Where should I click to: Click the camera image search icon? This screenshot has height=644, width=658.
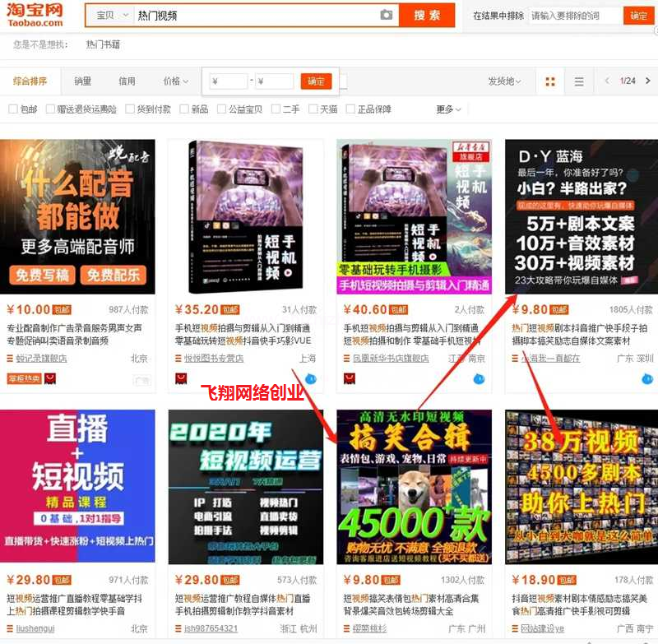(386, 16)
